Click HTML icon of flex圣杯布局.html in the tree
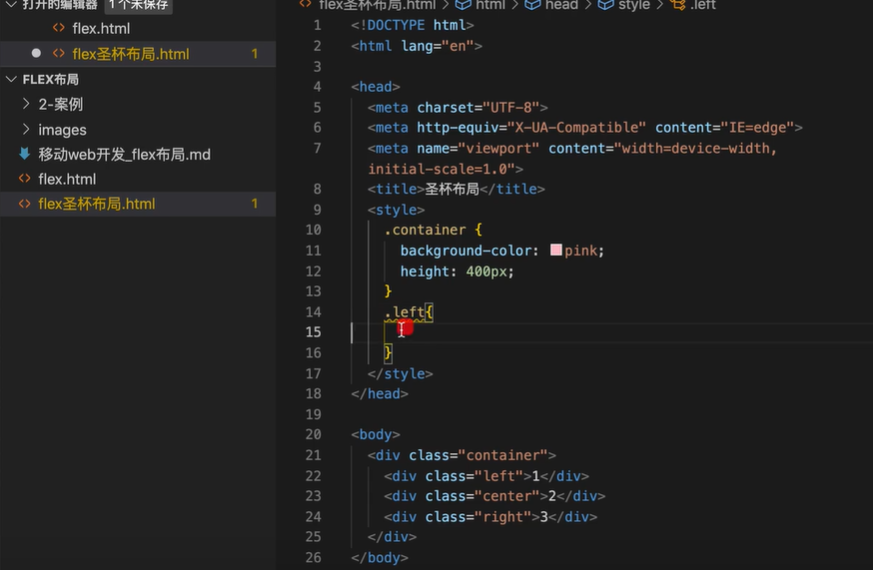The width and height of the screenshot is (873, 570). (24, 204)
